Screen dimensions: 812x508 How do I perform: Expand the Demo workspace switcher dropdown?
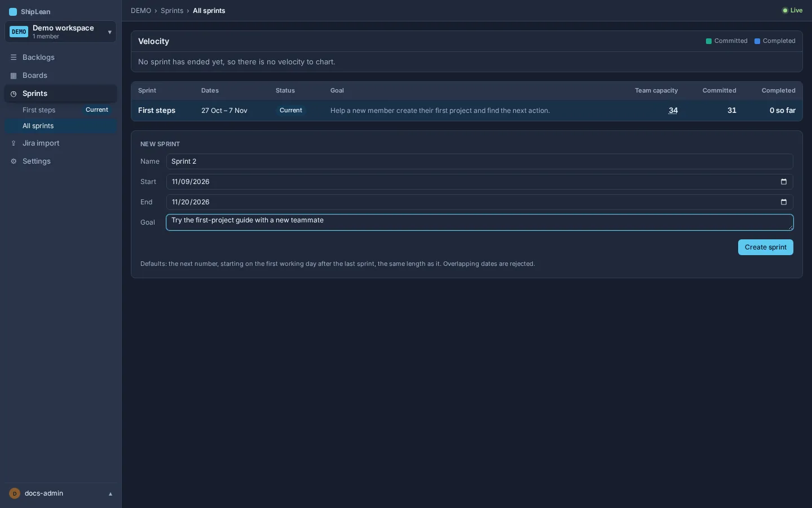click(x=109, y=32)
